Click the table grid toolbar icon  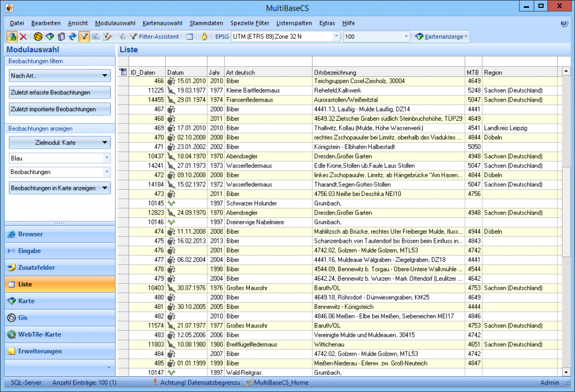coord(190,37)
